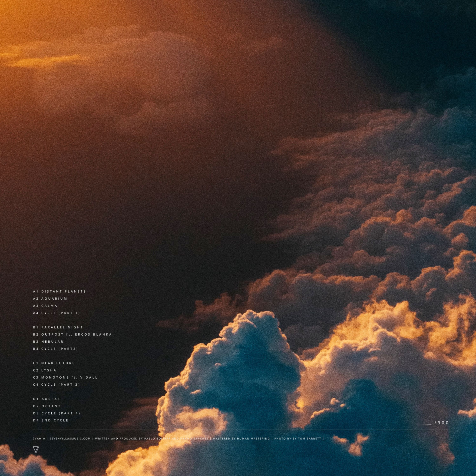Click track C1 NEAR FUTURE

[x=54, y=363]
